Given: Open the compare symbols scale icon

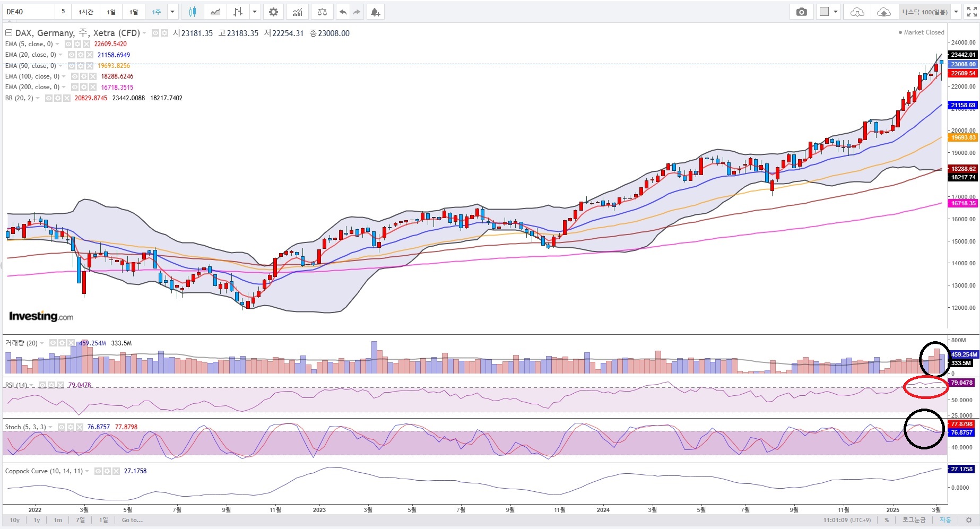Looking at the screenshot, I should tap(322, 12).
